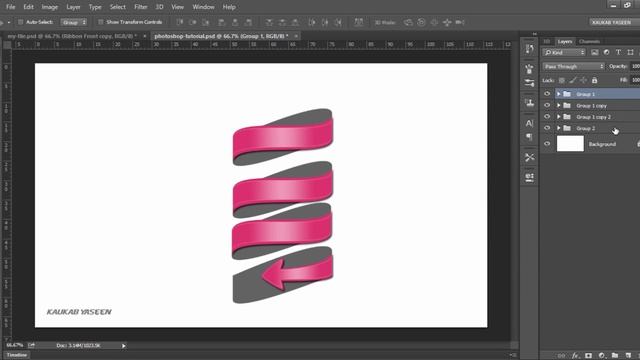Filter layers by adjustment layers icon
640x360 pixels.
607,52
